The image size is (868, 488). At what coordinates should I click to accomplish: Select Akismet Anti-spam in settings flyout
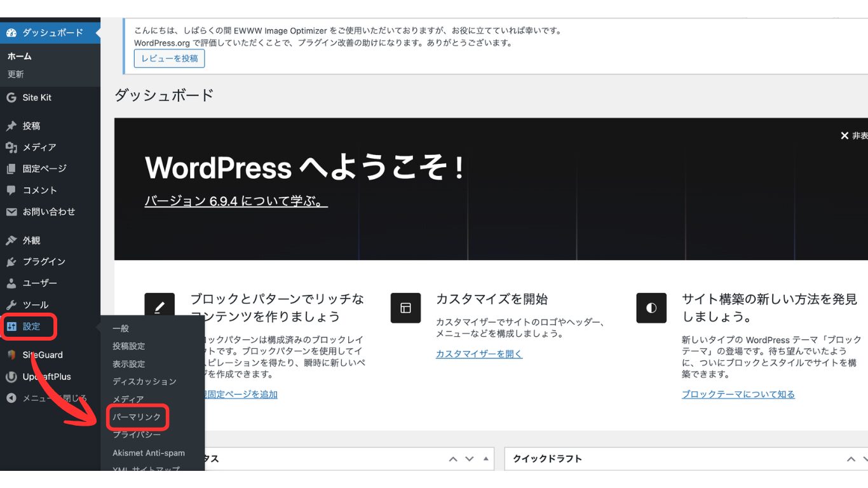coord(149,453)
